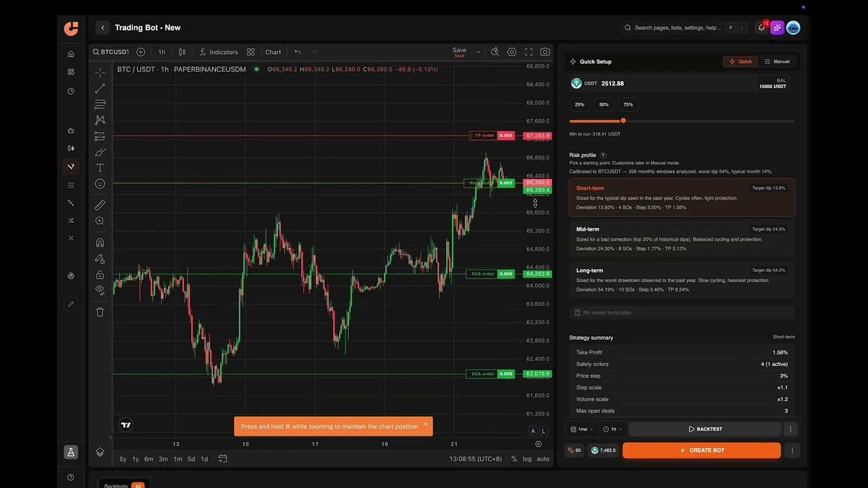Click the CREATE BOT button
The height and width of the screenshot is (488, 868).
pyautogui.click(x=701, y=450)
